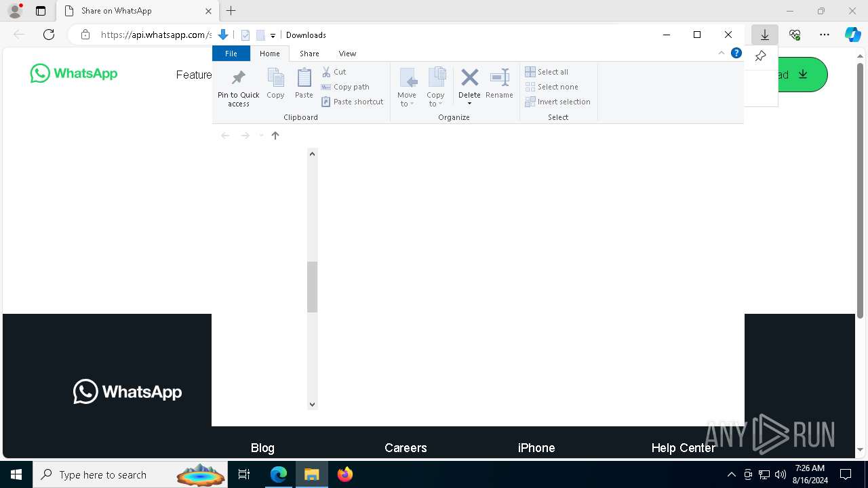Open the Copy to dropdown
868x488 pixels.
pyautogui.click(x=436, y=87)
